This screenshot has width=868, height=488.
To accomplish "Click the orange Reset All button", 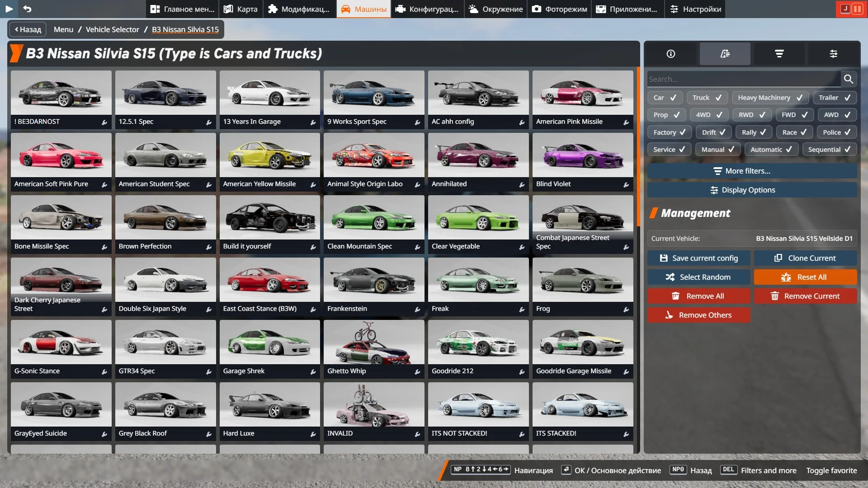I will (805, 277).
